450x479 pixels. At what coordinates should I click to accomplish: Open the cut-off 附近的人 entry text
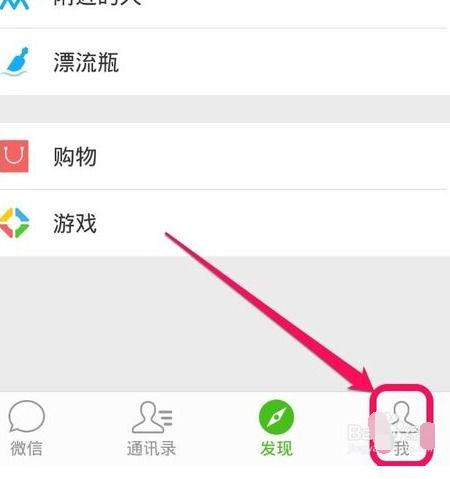97,3
